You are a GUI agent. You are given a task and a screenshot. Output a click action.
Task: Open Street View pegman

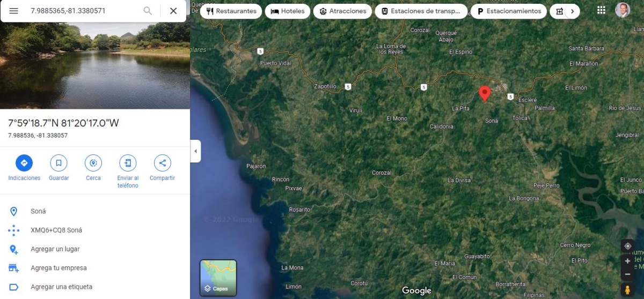pyautogui.click(x=627, y=290)
